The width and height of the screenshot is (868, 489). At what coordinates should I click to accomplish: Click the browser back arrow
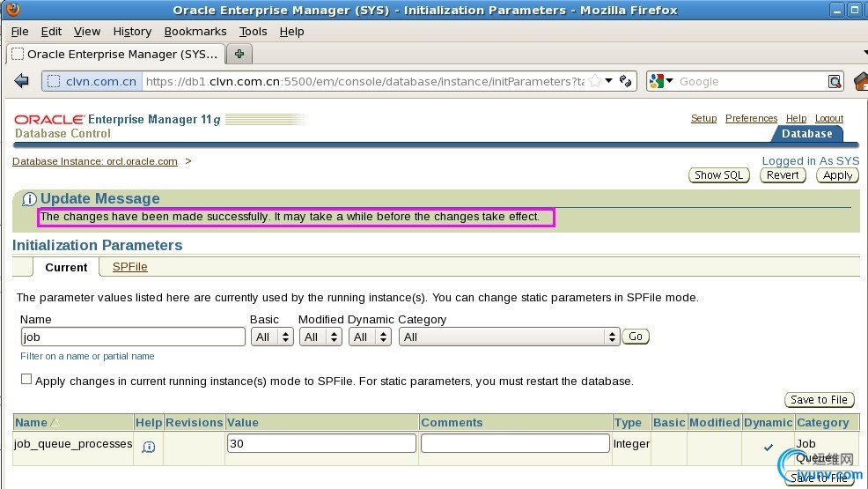(22, 81)
